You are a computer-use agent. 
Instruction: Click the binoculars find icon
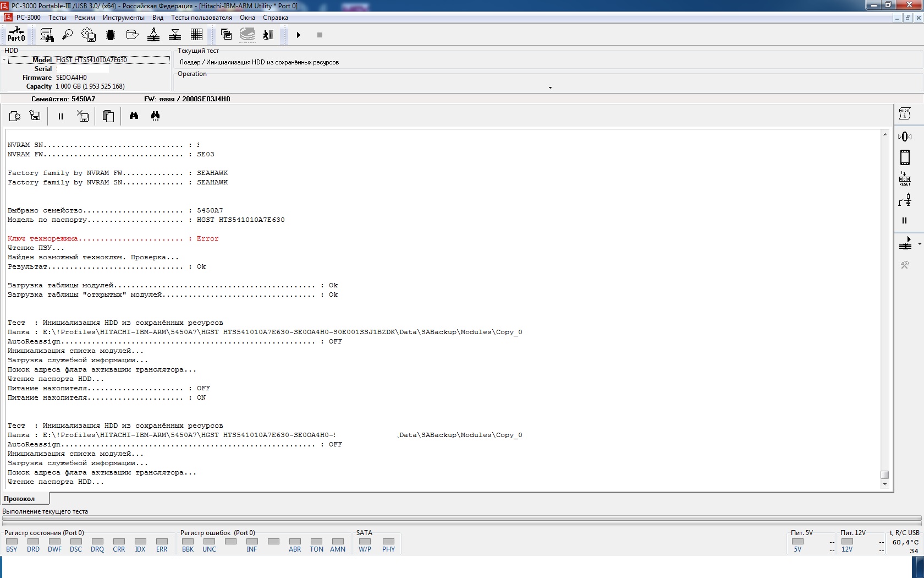tap(134, 116)
